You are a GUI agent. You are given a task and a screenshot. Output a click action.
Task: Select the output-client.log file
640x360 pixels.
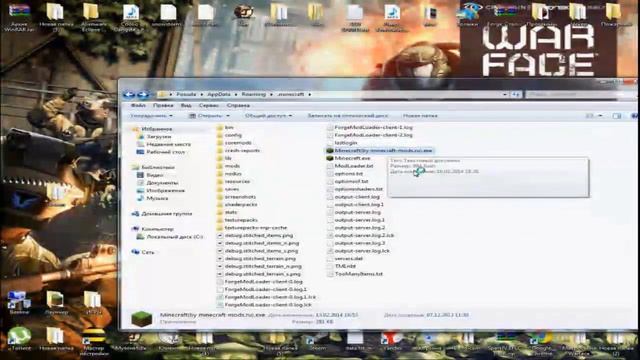[357, 197]
